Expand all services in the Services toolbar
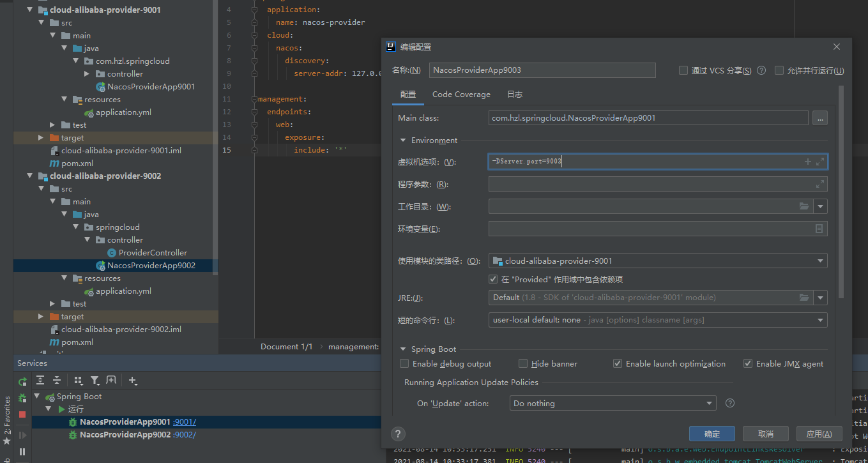868x463 pixels. coord(40,381)
